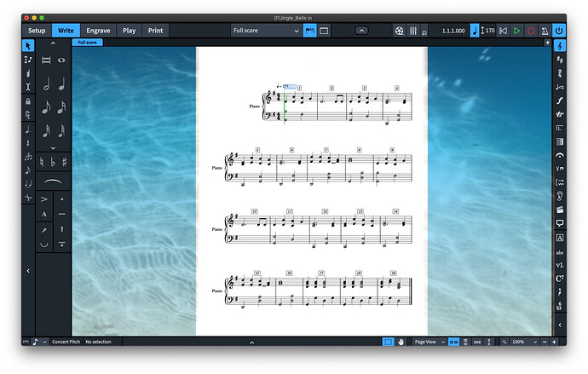Viewport: 588px width, 374px height.
Task: Open the Engrave mode tab
Action: 98,31
